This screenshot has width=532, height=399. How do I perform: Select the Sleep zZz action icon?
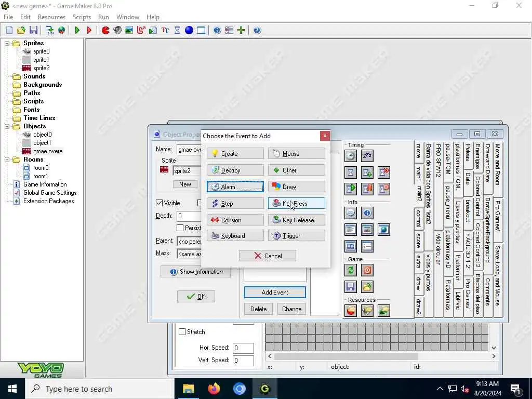point(367,156)
